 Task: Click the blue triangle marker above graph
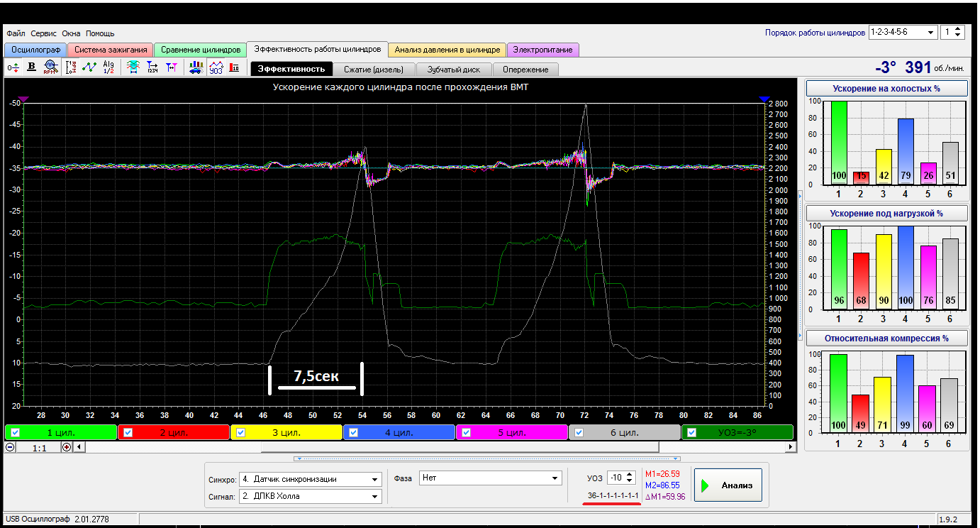tap(764, 99)
